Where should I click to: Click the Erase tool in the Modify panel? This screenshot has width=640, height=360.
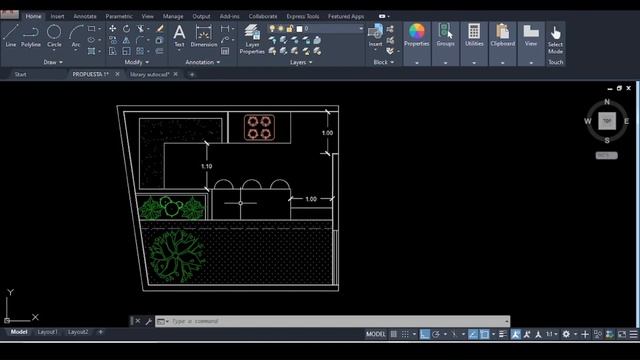click(160, 29)
